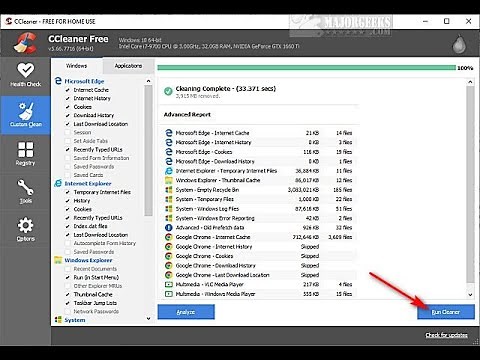Viewport: 480px width, 360px height.
Task: Enable Other Explorer MRUs checkbox
Action: point(68,286)
